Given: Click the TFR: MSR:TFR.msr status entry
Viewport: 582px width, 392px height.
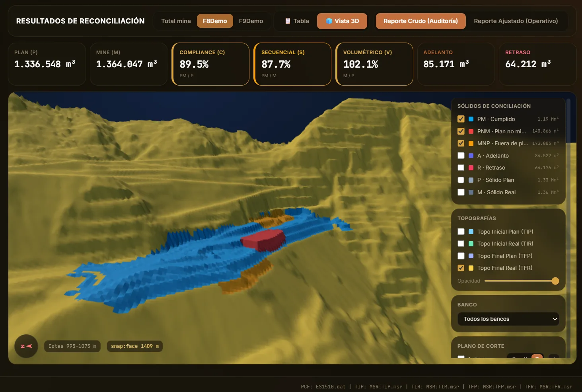Looking at the screenshot, I should point(549,386).
